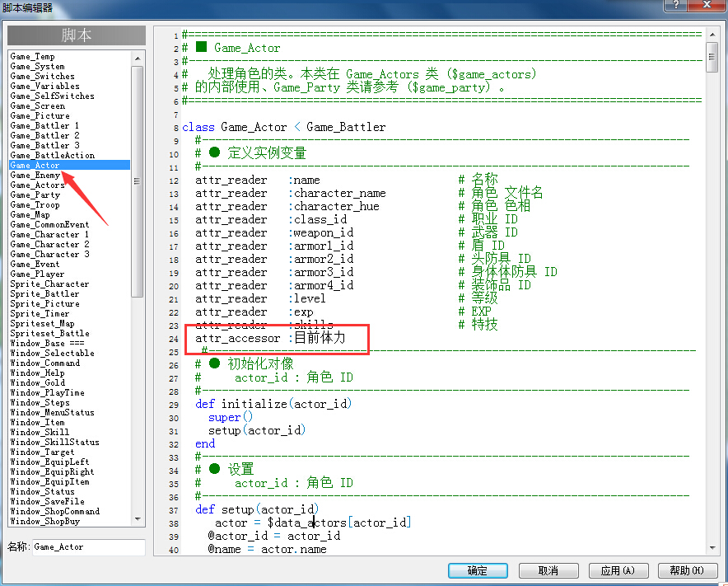This screenshot has height=586, width=728.
Task: Click the 取消 button
Action: [x=548, y=570]
